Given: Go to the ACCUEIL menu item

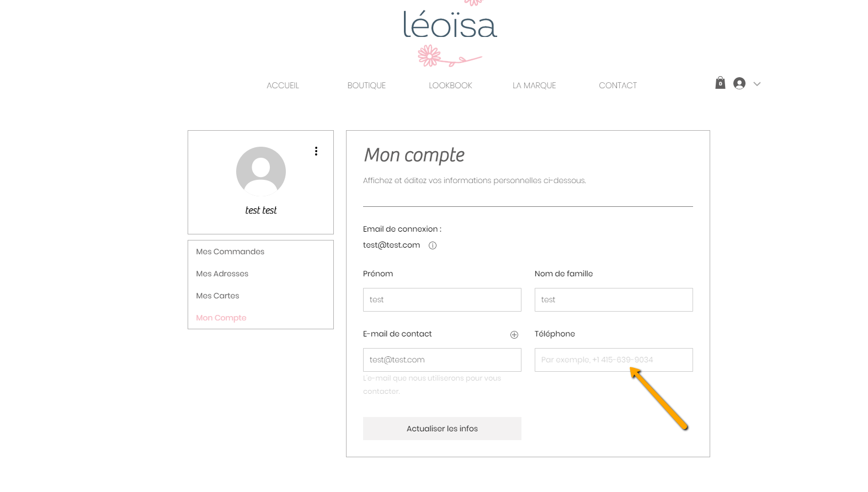Looking at the screenshot, I should click(283, 85).
